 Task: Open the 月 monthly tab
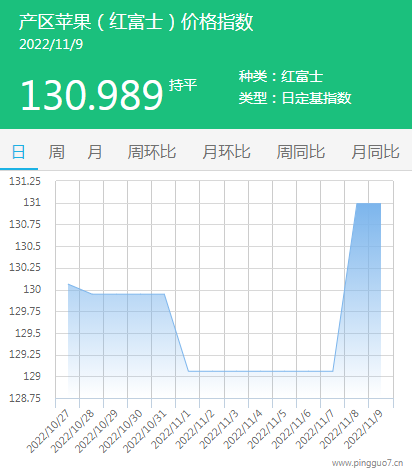(95, 152)
